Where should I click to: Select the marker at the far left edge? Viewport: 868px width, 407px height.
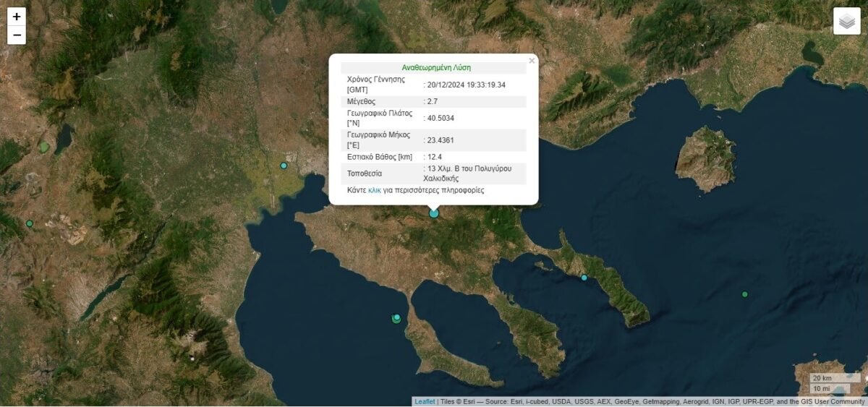coord(30,223)
